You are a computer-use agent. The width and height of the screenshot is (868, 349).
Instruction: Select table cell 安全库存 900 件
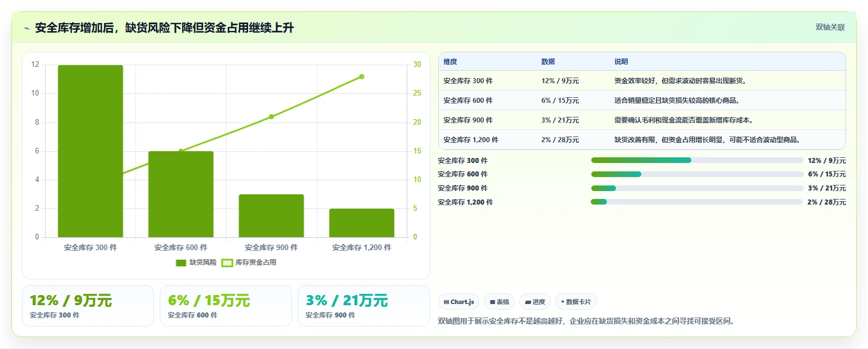point(468,120)
